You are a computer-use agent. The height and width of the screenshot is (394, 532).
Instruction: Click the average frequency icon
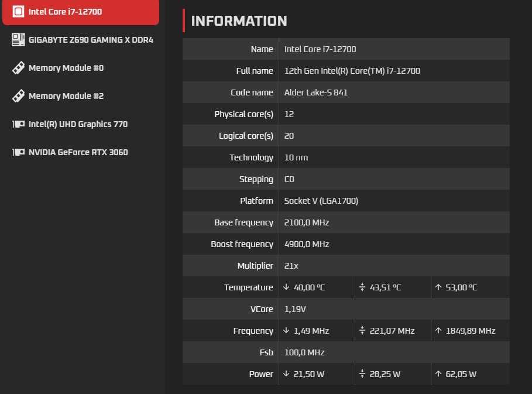(x=362, y=331)
